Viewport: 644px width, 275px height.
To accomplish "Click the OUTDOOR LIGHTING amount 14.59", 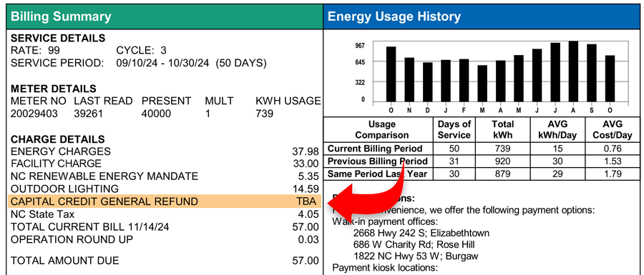I will pos(305,189).
